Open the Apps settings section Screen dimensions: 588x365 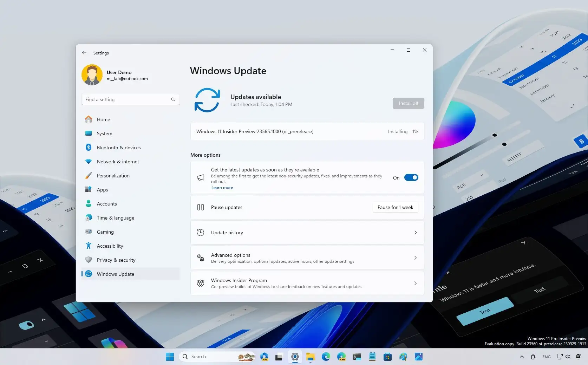point(130,190)
